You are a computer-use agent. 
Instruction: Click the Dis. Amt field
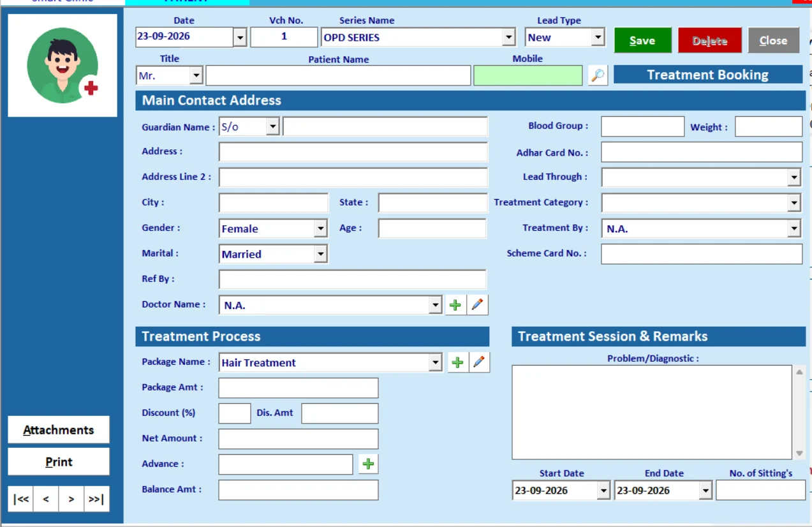[340, 413]
